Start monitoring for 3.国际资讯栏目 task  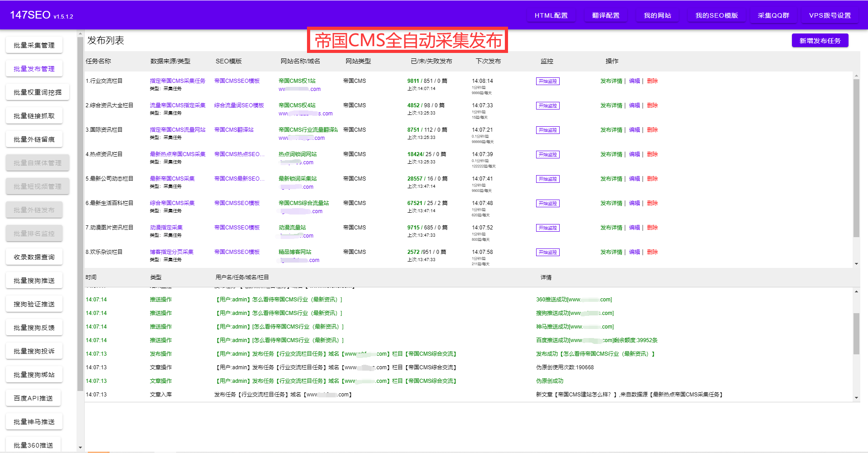tap(548, 130)
